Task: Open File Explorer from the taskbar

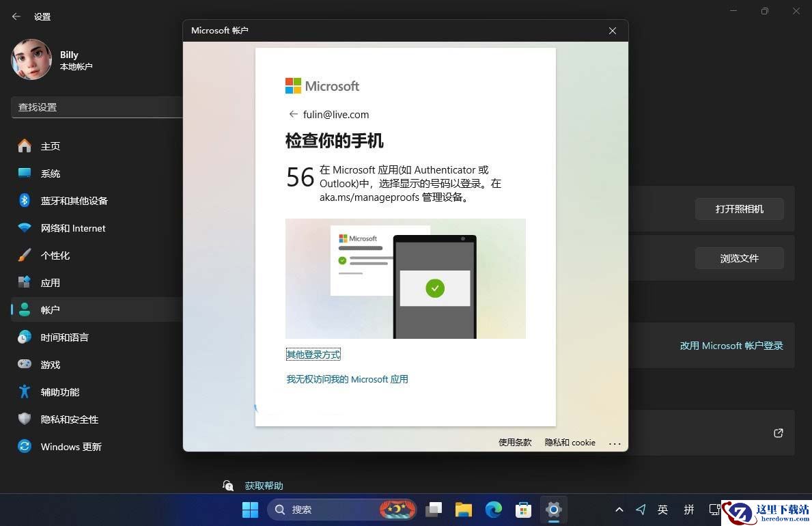Action: pos(464,510)
